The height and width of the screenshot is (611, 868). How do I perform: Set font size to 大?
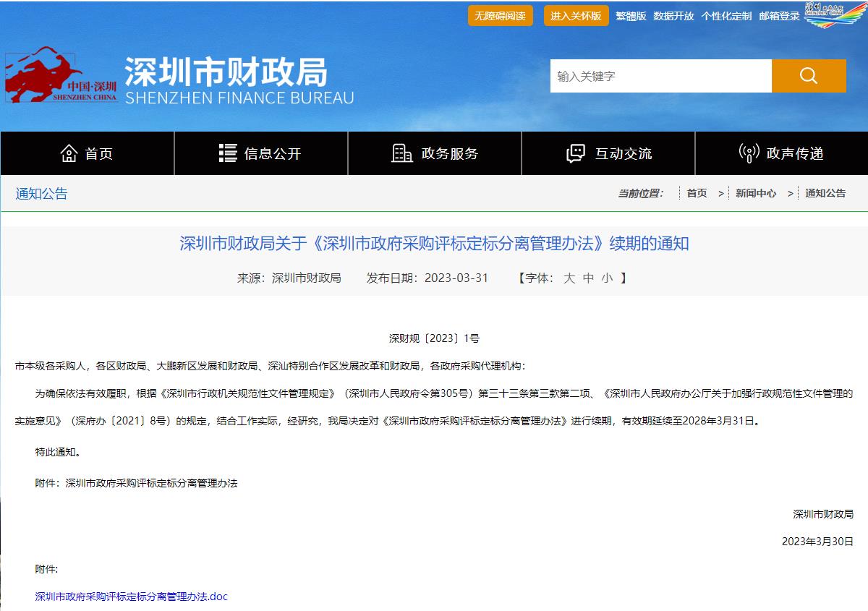tap(569, 278)
